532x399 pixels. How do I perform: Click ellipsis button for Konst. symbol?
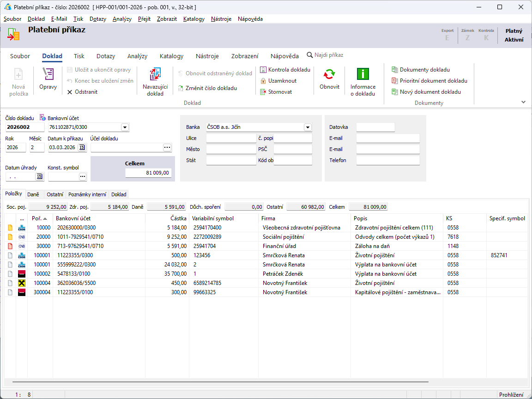click(83, 176)
